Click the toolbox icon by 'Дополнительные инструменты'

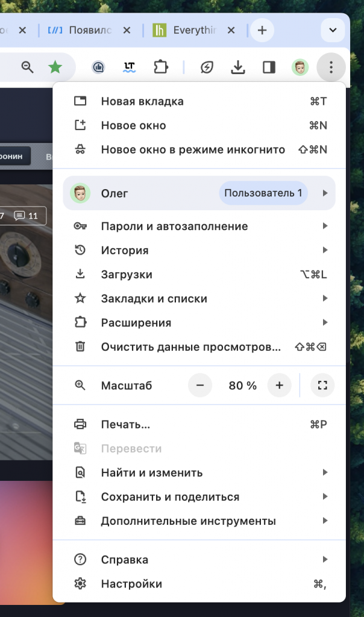click(80, 521)
